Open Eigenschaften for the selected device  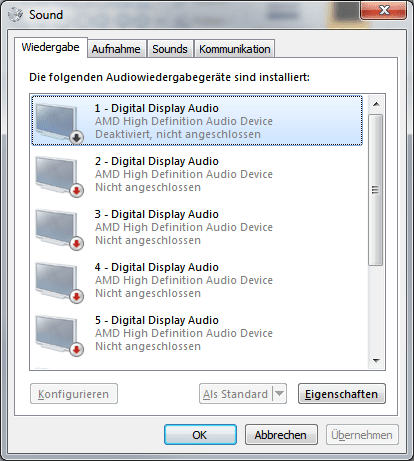(x=342, y=394)
